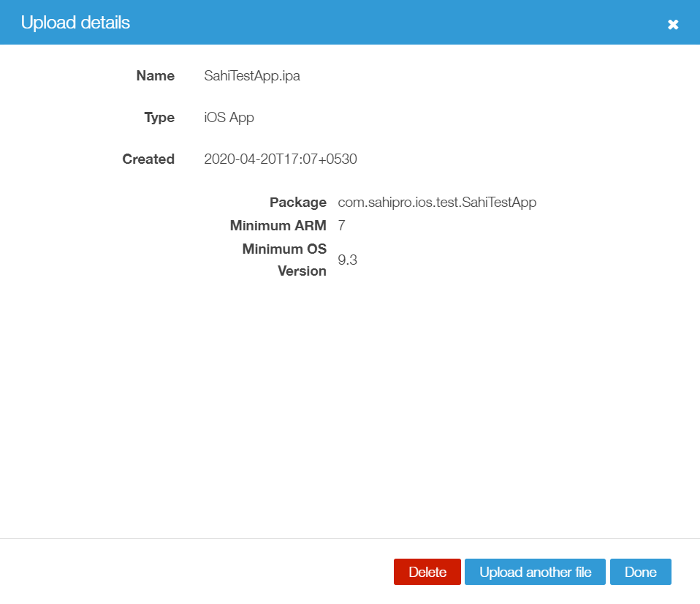This screenshot has height=604, width=700.
Task: Select the iOS App type value
Action: [229, 118]
